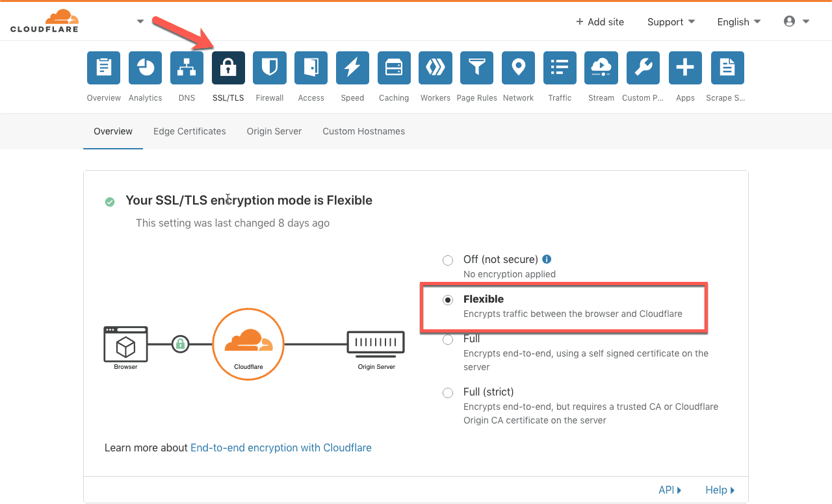Open the Page Rules funnel icon

tap(477, 68)
